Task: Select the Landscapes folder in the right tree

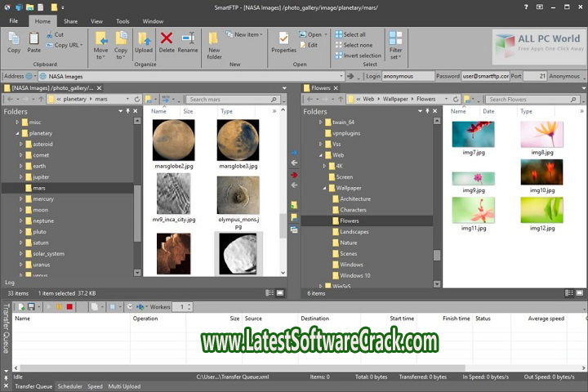Action: [x=354, y=231]
